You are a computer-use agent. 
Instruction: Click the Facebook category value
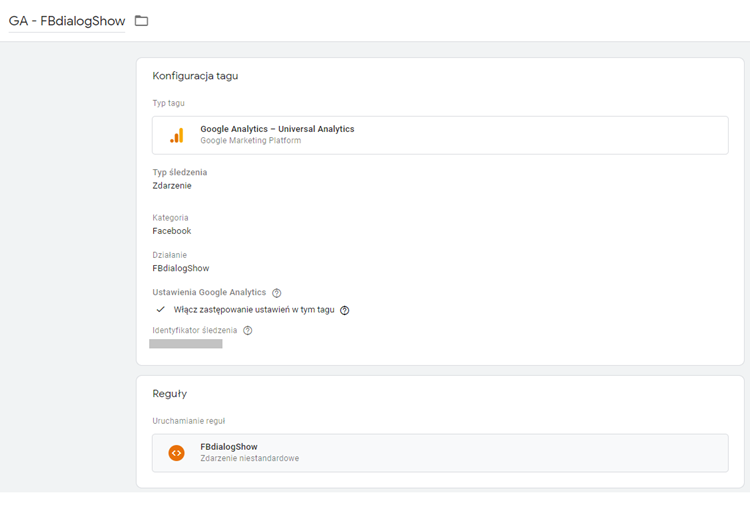pyautogui.click(x=172, y=231)
